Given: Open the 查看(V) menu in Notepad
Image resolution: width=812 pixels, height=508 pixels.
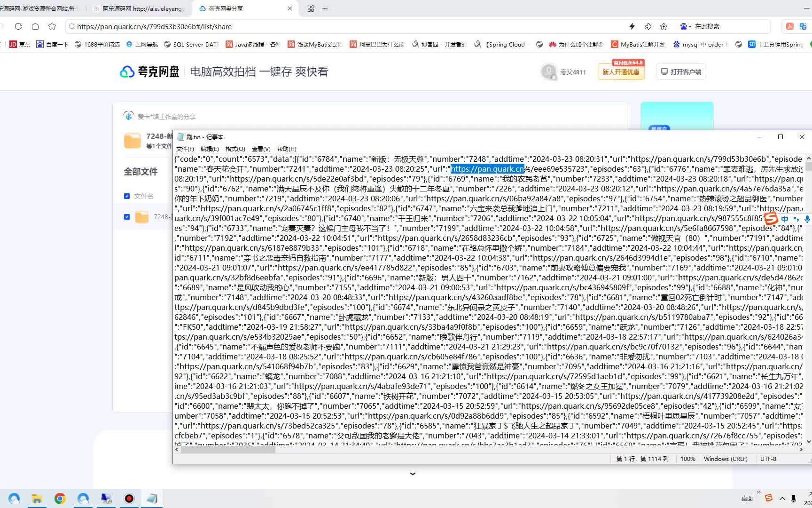Looking at the screenshot, I should pyautogui.click(x=261, y=149).
